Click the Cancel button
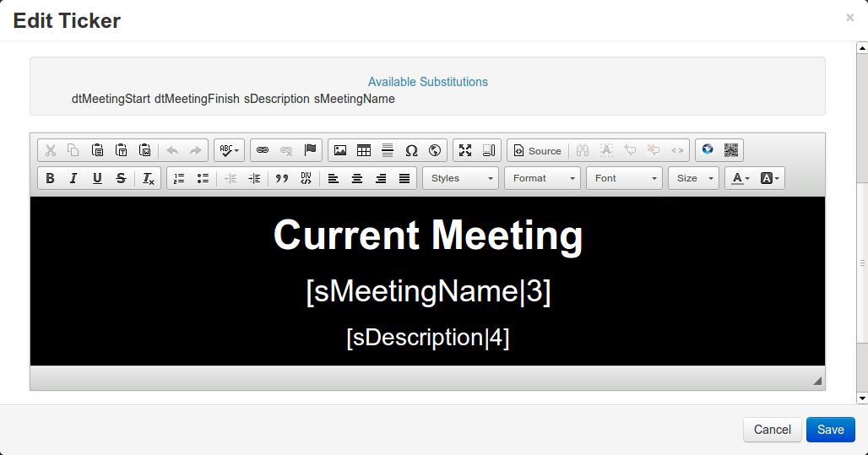The width and height of the screenshot is (868, 455). coord(772,430)
